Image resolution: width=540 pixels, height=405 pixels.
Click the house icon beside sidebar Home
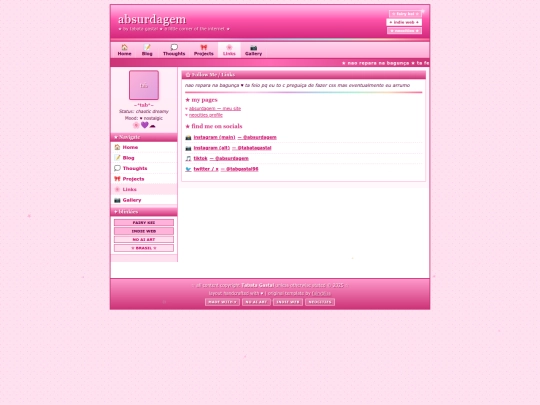pyautogui.click(x=117, y=147)
